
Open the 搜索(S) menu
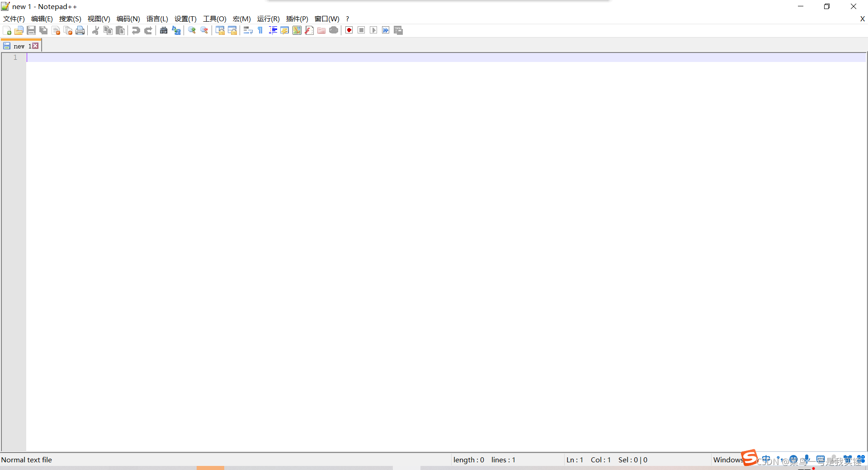[x=70, y=19]
